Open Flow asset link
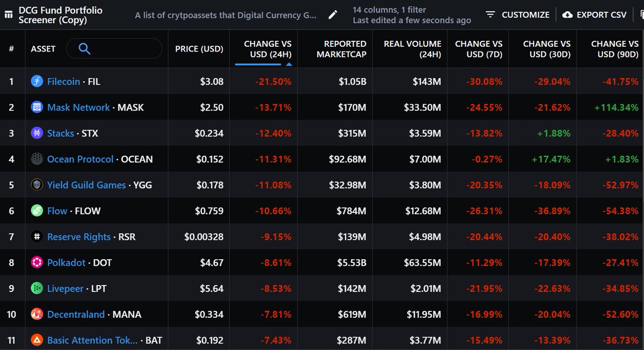This screenshot has width=644, height=350. click(57, 211)
